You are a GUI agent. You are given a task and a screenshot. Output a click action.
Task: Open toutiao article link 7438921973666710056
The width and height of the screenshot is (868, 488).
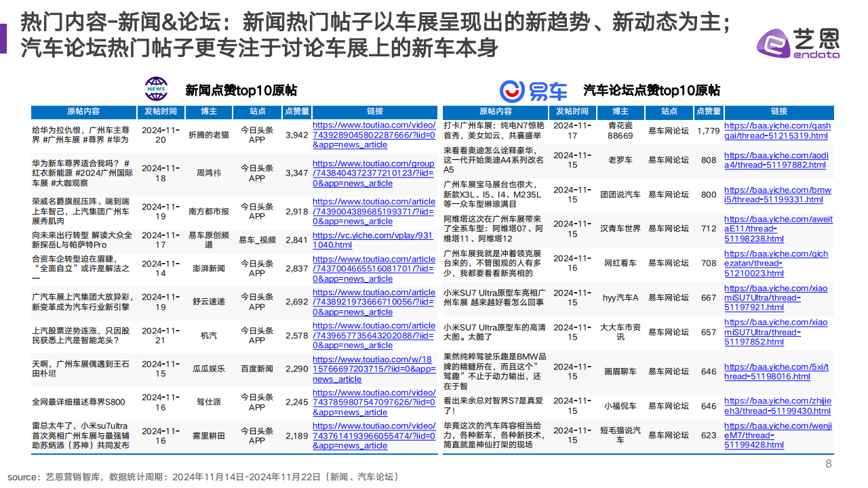(374, 302)
